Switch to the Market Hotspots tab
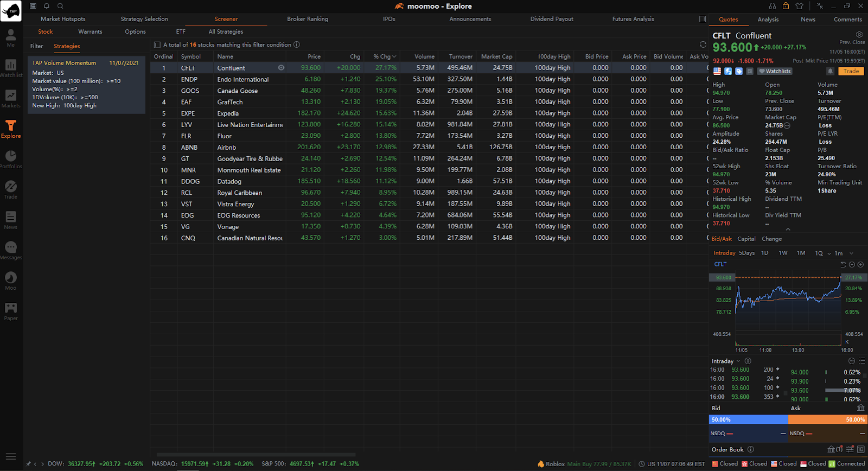This screenshot has width=868, height=471. coord(63,19)
